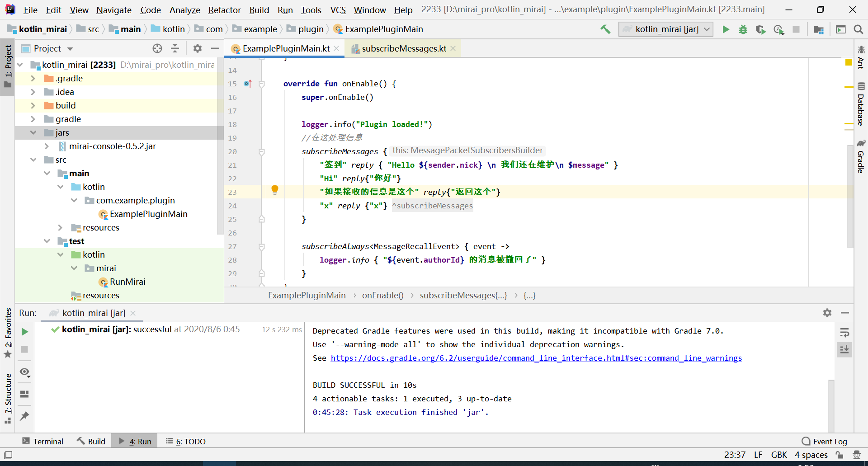
Task: Toggle the read-only lock icon in status bar
Action: pos(839,455)
